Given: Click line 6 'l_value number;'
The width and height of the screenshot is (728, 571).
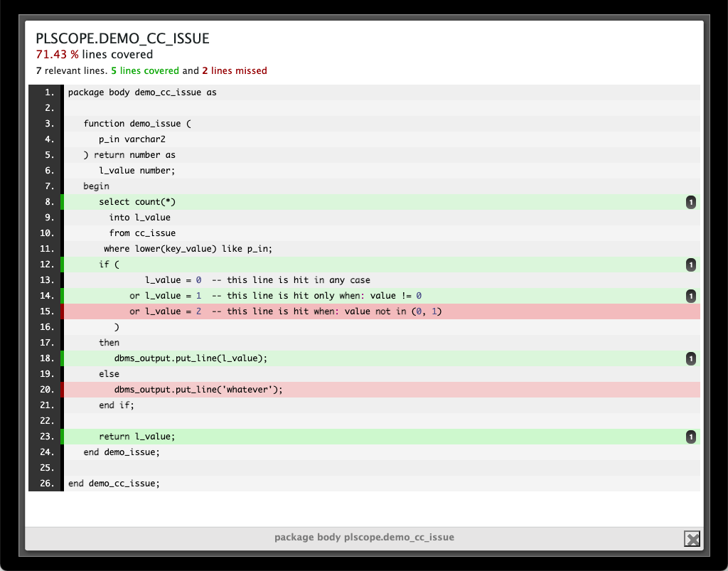Looking at the screenshot, I should click(137, 171).
